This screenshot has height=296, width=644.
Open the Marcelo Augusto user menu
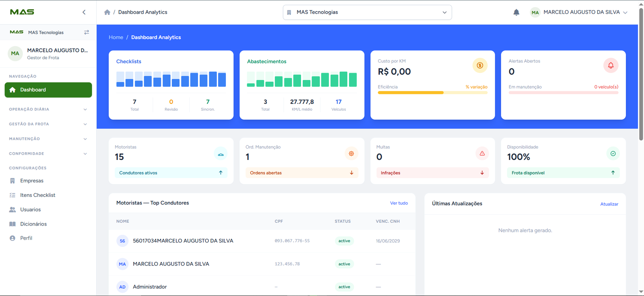[x=579, y=12]
